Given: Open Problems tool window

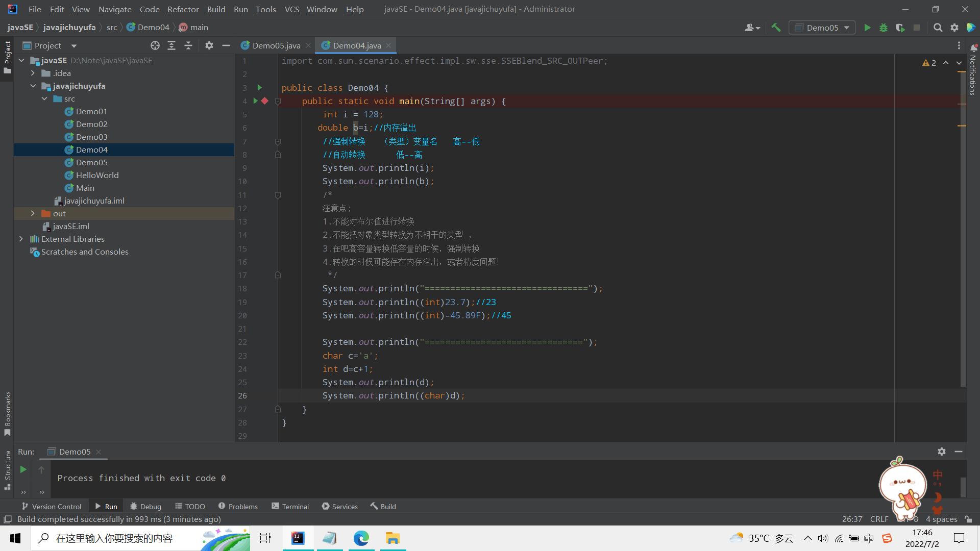Looking at the screenshot, I should click(238, 506).
